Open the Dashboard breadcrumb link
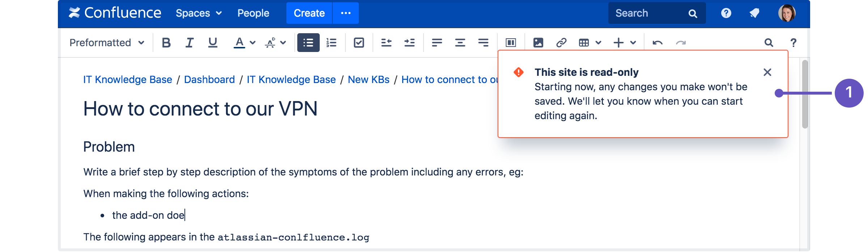The width and height of the screenshot is (868, 252). coord(209,79)
